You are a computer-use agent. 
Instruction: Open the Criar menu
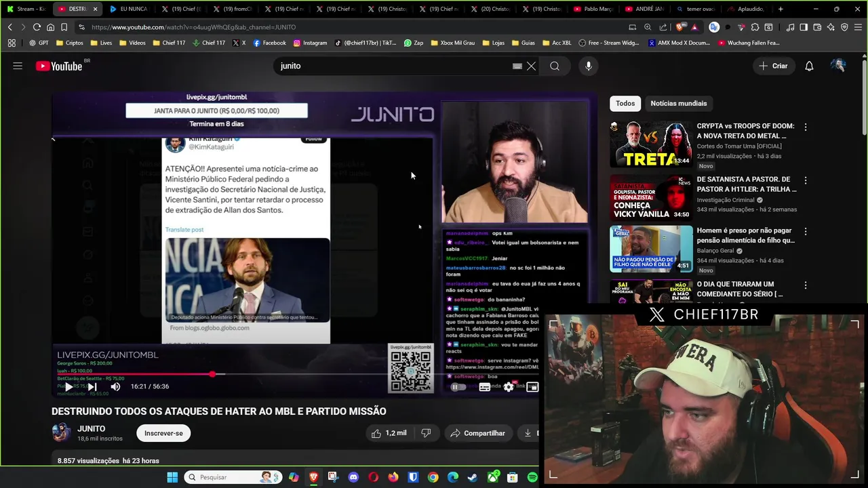pyautogui.click(x=773, y=66)
